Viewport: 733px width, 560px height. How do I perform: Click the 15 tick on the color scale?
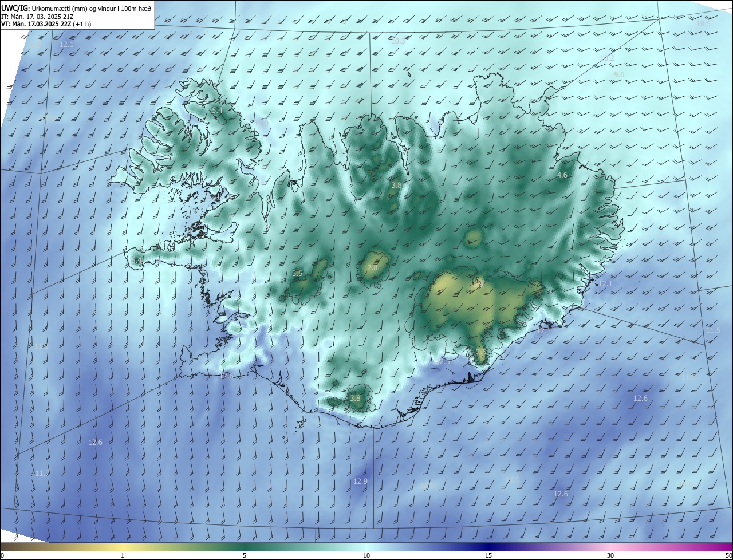click(488, 556)
